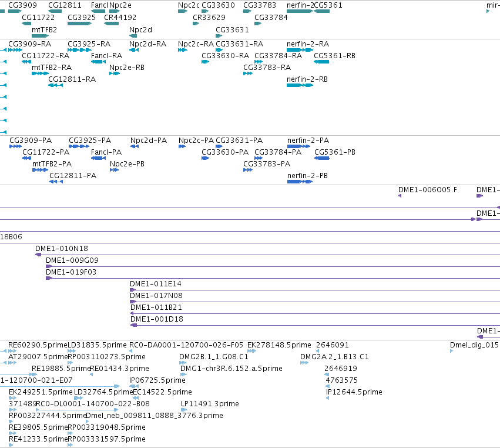Image resolution: width=500 pixels, height=448 pixels.
Task: Select the nerfin-2-PB protein
Action: [300, 182]
